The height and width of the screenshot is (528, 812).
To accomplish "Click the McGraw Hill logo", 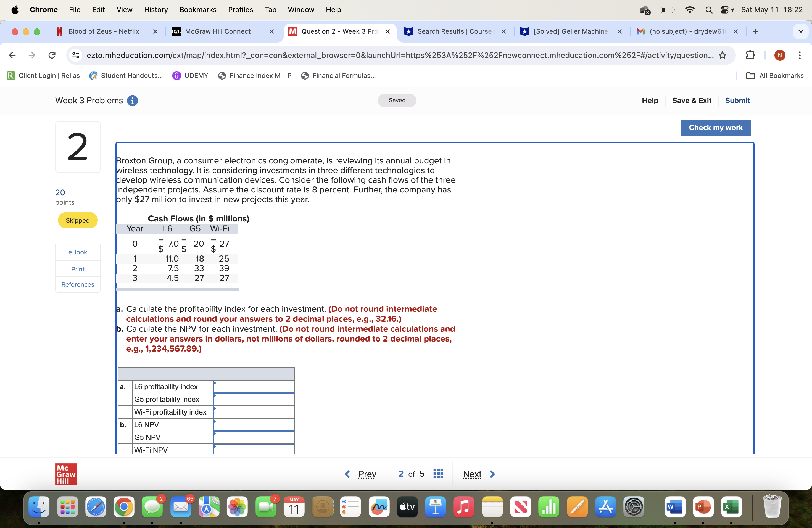I will tap(66, 474).
